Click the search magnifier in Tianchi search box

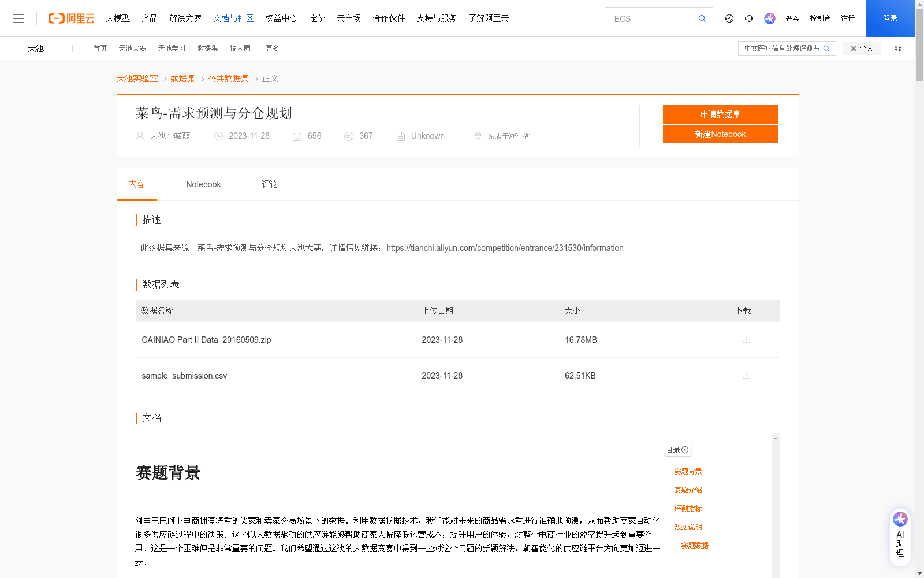[826, 49]
